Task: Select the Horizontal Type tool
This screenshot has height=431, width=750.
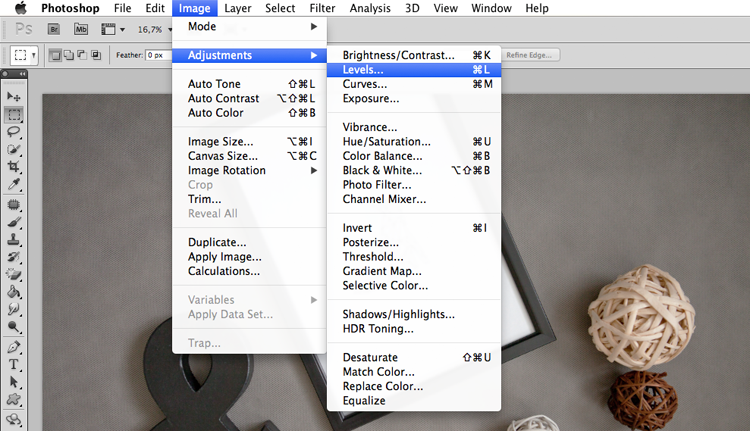Action: tap(14, 365)
